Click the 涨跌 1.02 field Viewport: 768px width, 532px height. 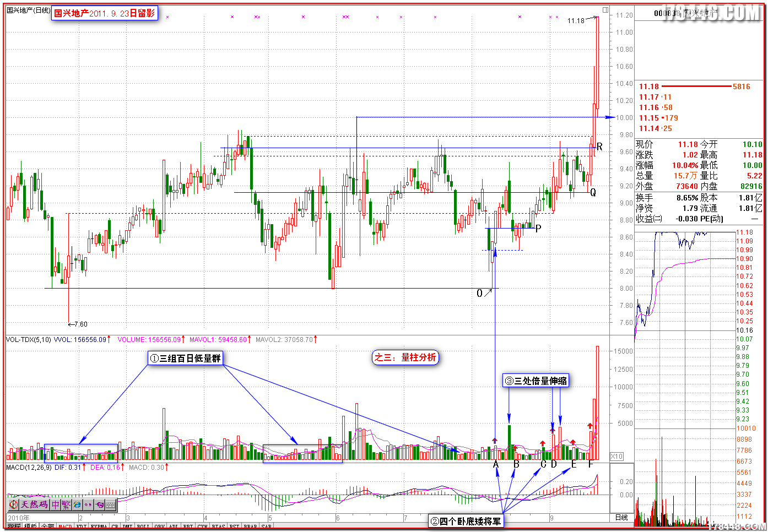point(667,155)
